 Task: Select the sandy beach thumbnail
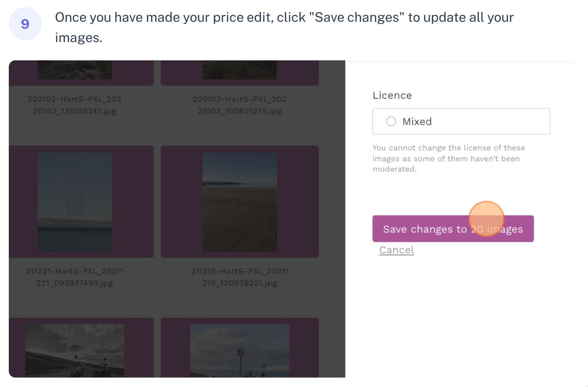(x=240, y=202)
